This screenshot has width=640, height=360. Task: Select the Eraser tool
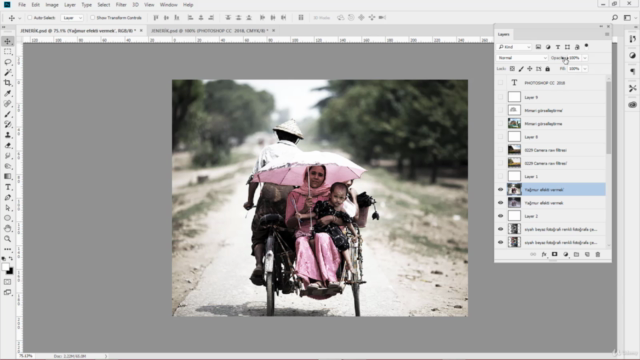click(x=8, y=145)
